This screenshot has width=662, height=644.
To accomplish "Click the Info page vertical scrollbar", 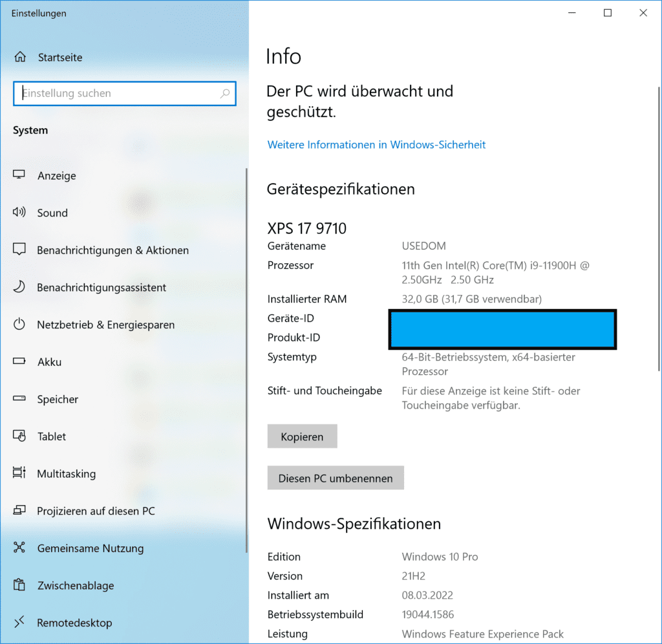I will click(x=659, y=228).
